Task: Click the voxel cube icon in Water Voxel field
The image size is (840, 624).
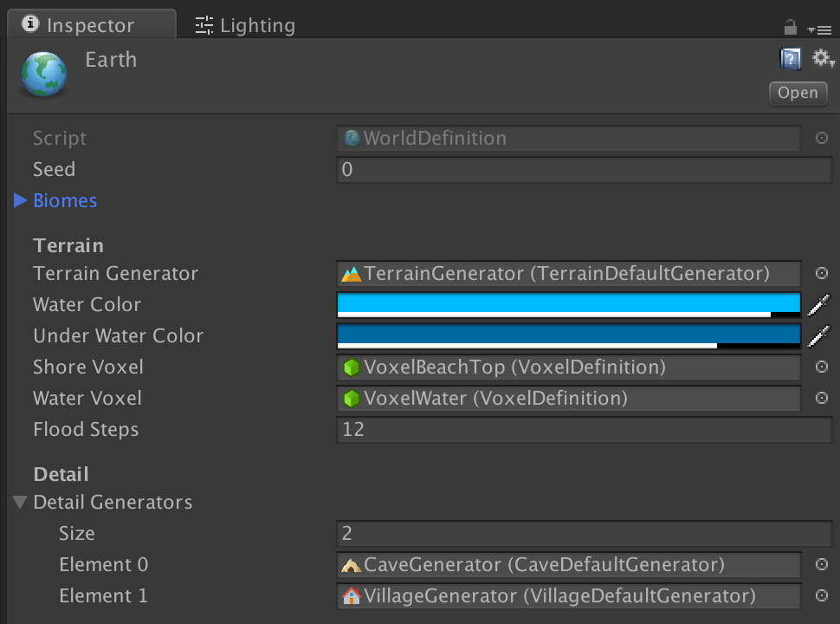Action: click(350, 398)
